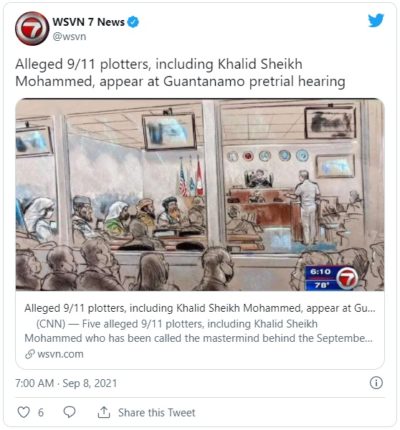Open the 7:00 AM Sep 8, 2021 timestamp
The width and height of the screenshot is (400, 430).
point(66,383)
